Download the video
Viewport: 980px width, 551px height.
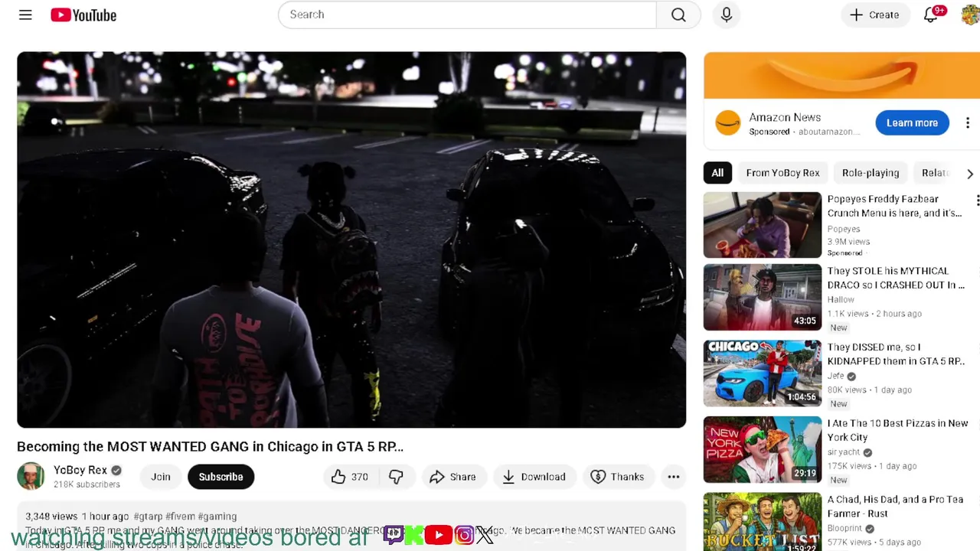click(534, 477)
